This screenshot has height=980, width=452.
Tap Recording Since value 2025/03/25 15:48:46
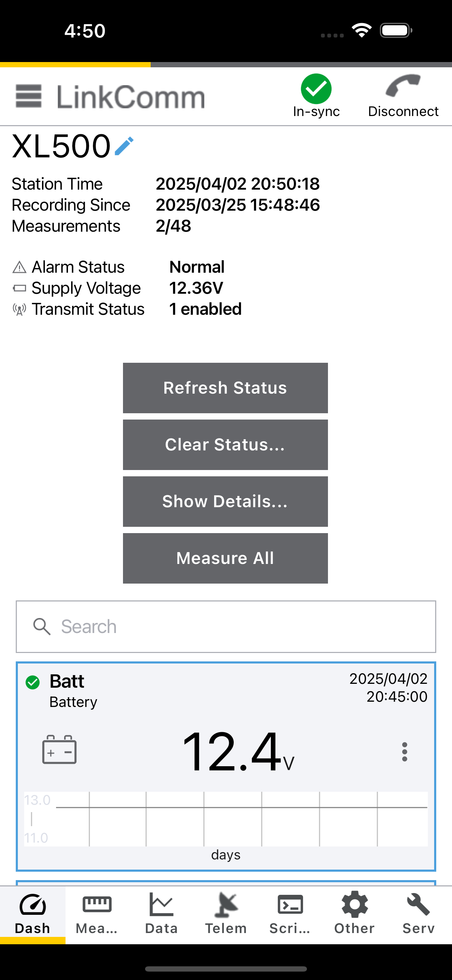[x=238, y=205]
